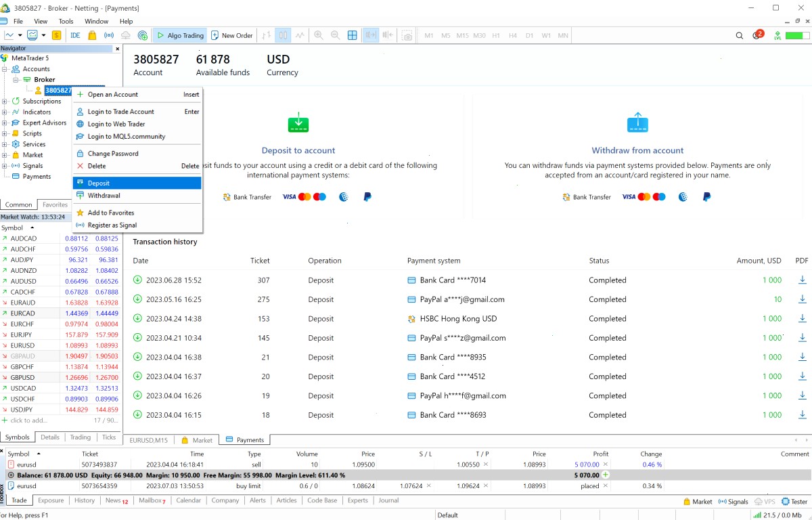Screen dimensions: 812x520
Task: Click the tile windows grid icon
Action: (x=353, y=35)
